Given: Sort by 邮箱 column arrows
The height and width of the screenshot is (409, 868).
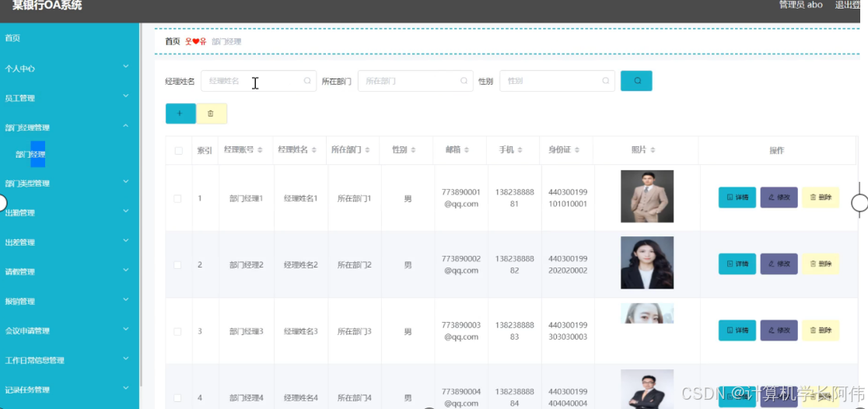Looking at the screenshot, I should tap(467, 150).
